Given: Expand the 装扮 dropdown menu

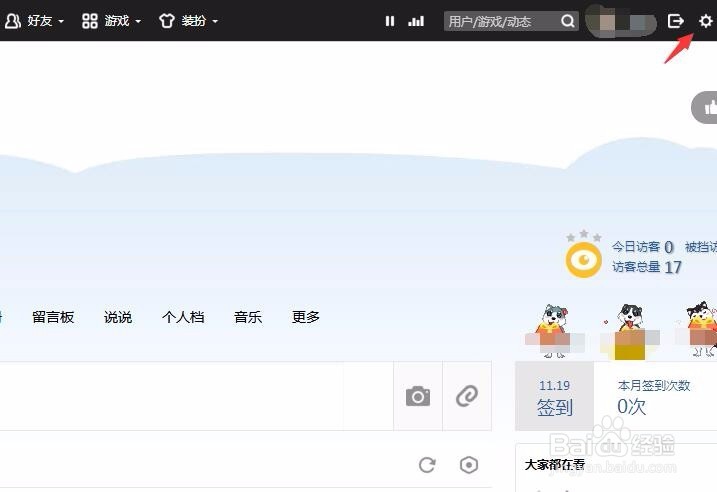Looking at the screenshot, I should 188,21.
